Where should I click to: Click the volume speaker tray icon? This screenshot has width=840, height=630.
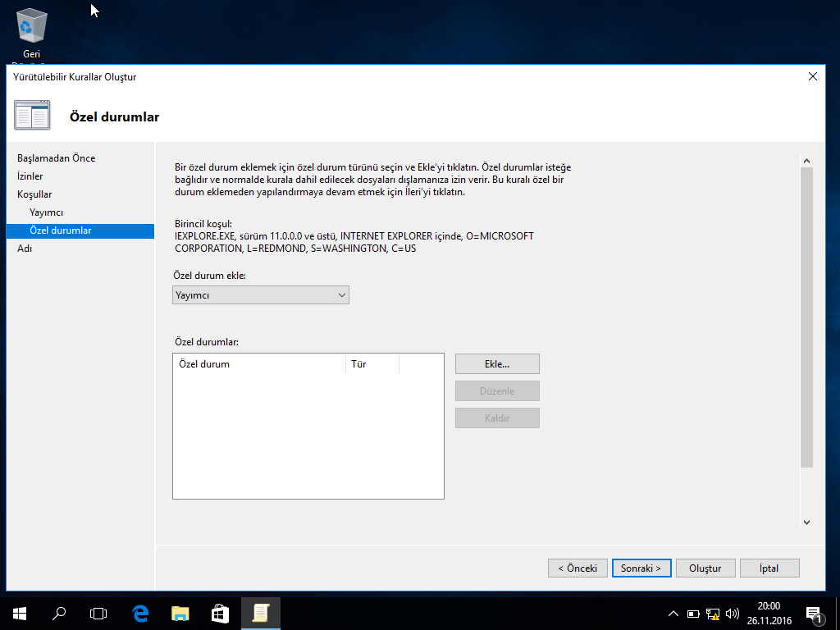point(732,614)
